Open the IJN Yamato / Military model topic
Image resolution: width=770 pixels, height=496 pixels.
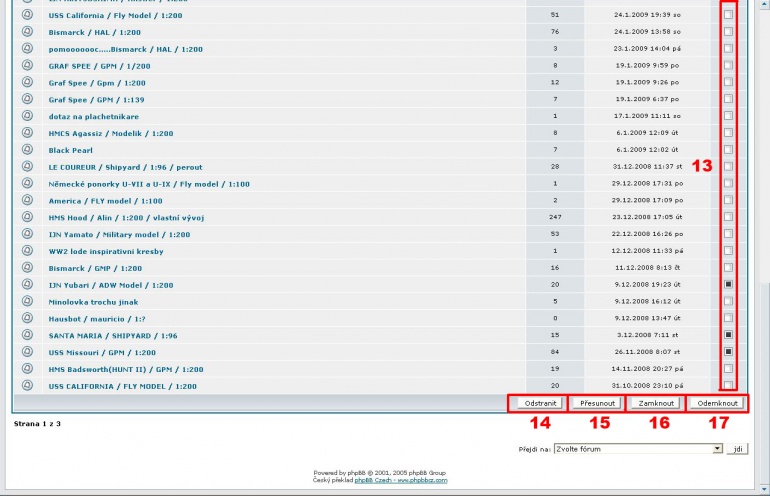(119, 234)
